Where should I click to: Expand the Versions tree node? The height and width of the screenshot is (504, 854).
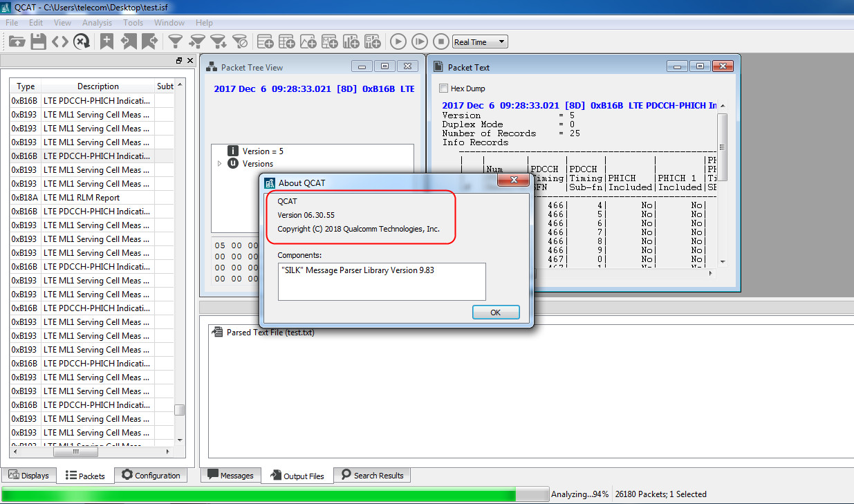pos(220,164)
